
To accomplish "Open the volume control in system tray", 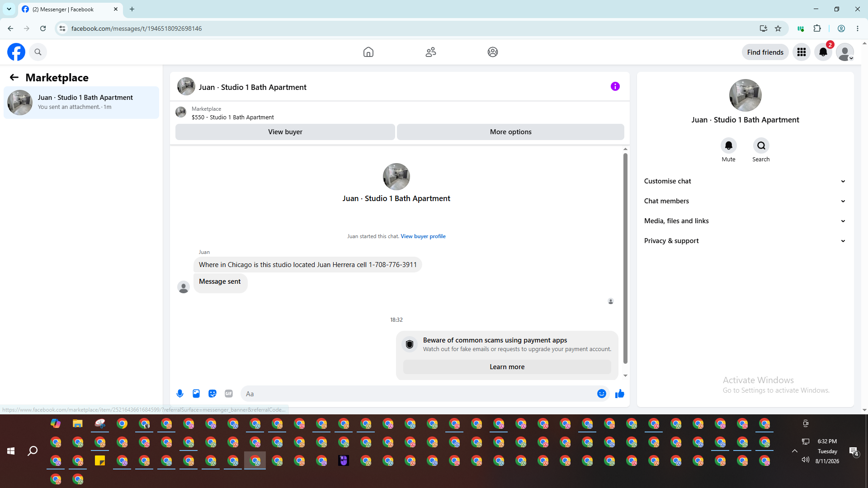I will (805, 460).
